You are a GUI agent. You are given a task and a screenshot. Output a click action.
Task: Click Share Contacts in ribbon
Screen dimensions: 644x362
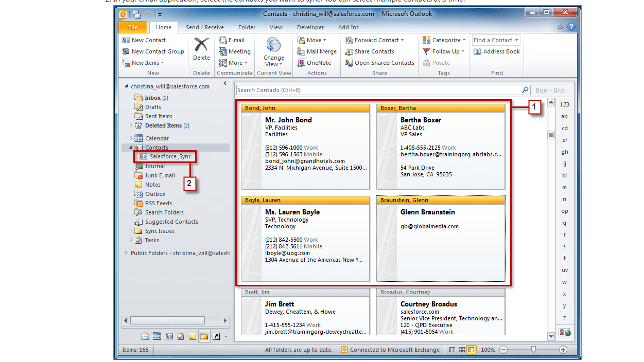369,51
